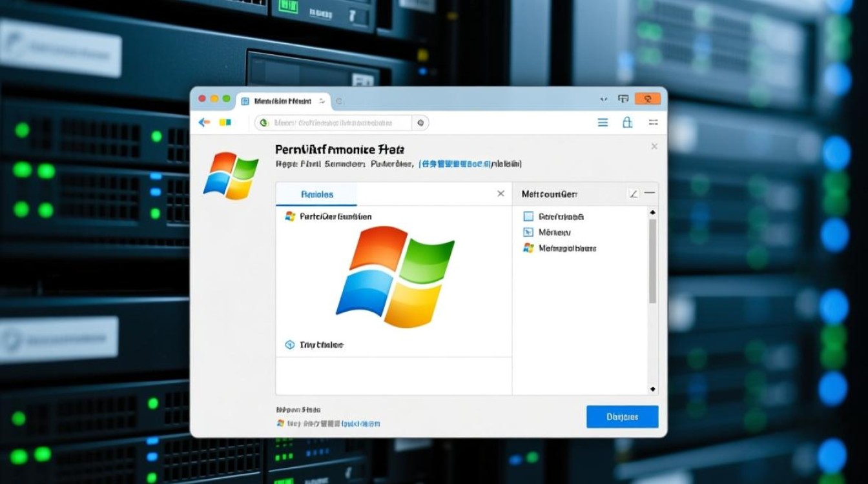Click the window icon left of orange button
This screenshot has height=484, width=868.
[623, 99]
